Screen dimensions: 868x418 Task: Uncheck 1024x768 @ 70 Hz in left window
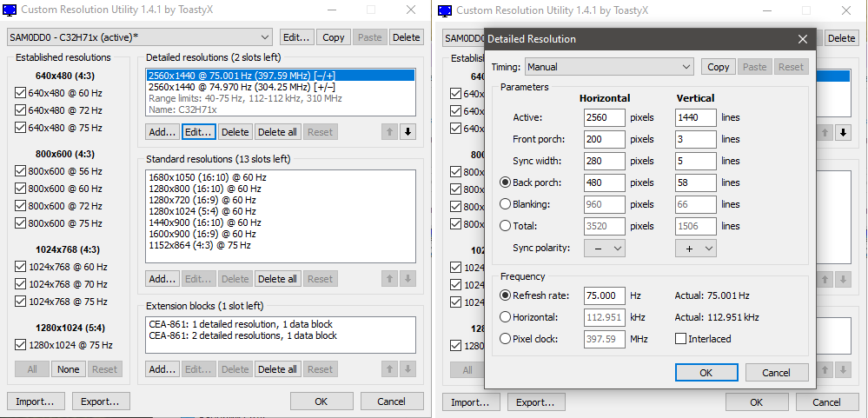coord(21,284)
